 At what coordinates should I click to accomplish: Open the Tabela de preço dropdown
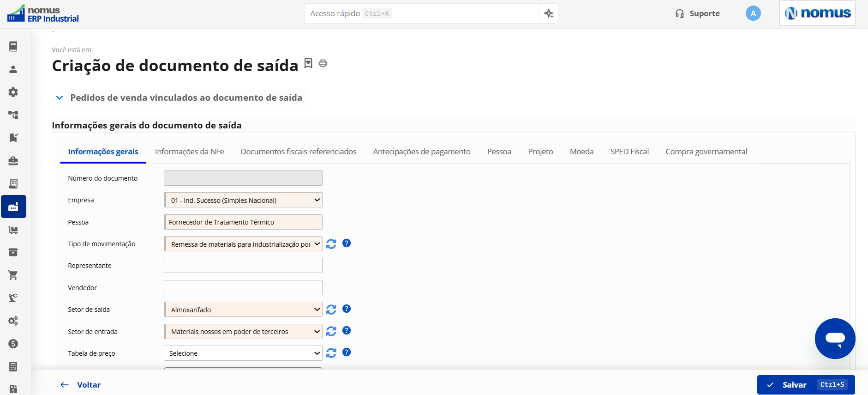point(243,353)
